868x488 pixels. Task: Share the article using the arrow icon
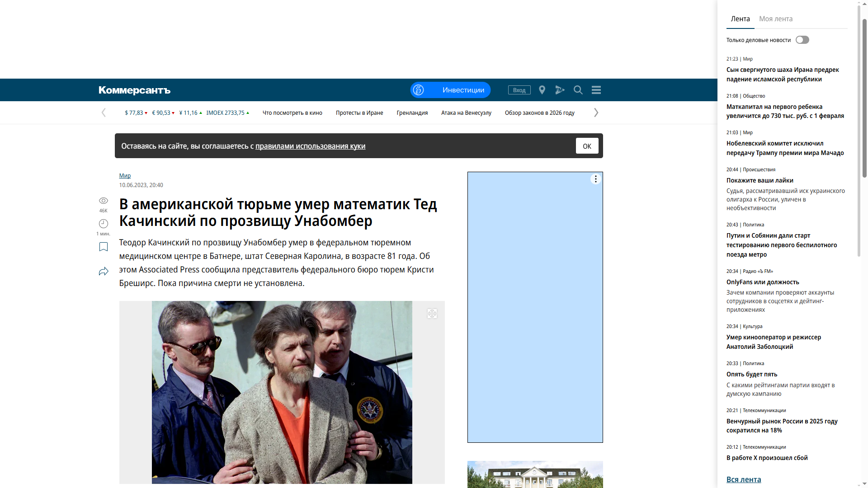tap(103, 271)
